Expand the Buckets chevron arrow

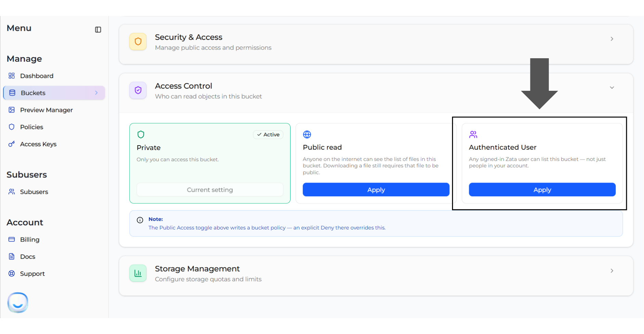(x=96, y=93)
